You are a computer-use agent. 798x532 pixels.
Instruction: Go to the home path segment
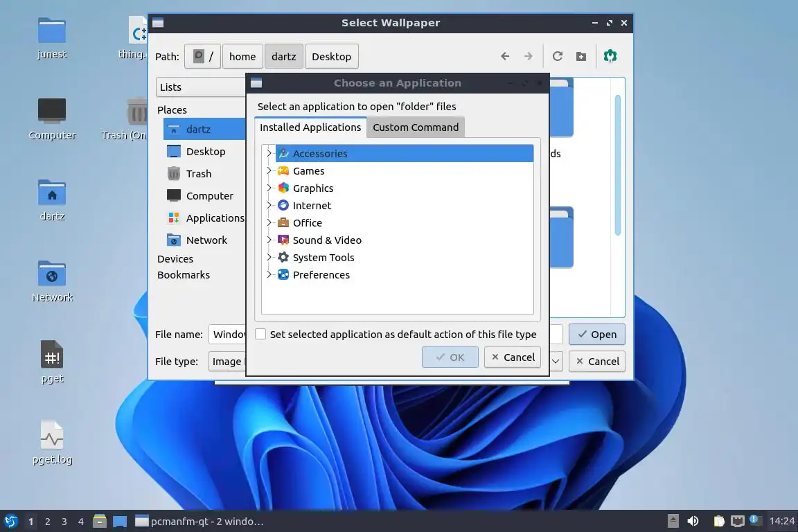coord(242,57)
